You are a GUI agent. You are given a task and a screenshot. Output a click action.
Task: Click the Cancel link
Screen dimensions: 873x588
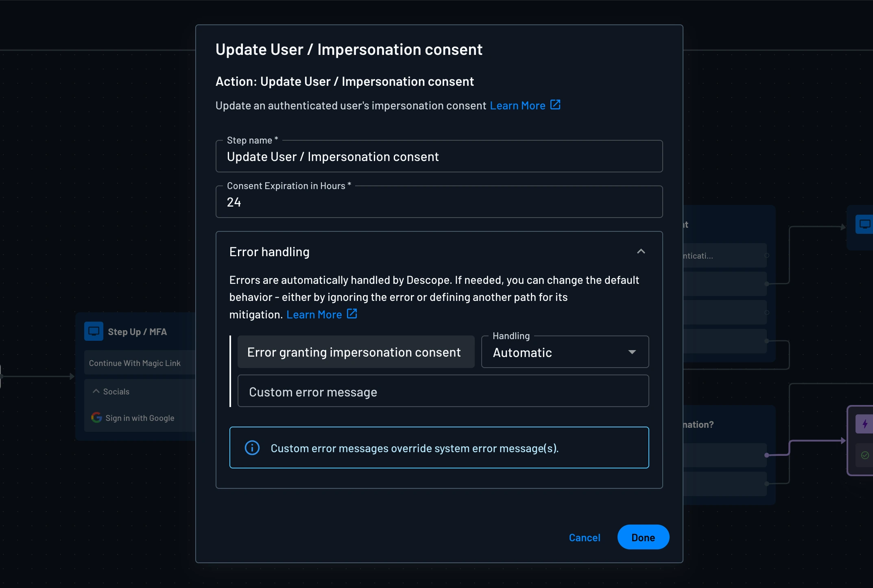pos(585,537)
